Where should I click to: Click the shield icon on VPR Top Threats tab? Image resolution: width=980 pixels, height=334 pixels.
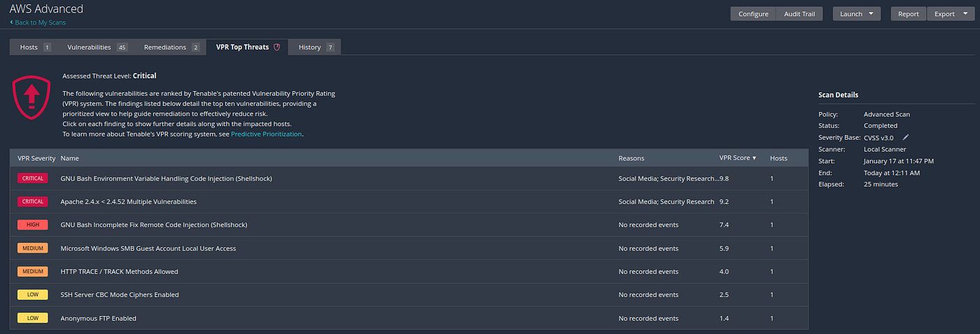click(x=276, y=47)
